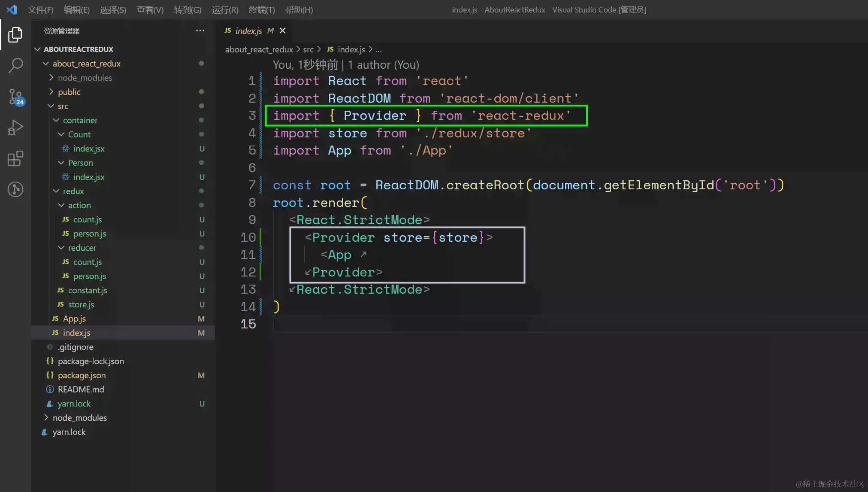The image size is (868, 492).
Task: Click the .gitignore file icon
Action: 50,347
